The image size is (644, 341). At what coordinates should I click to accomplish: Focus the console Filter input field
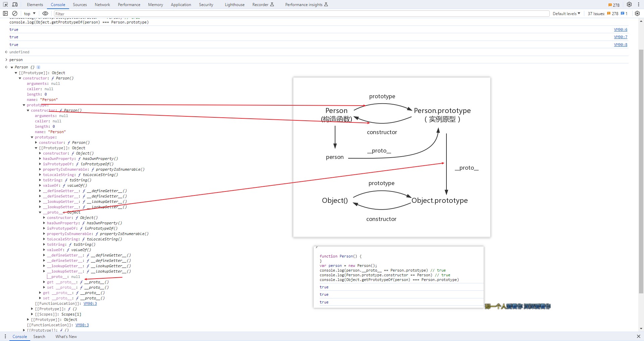[302, 14]
